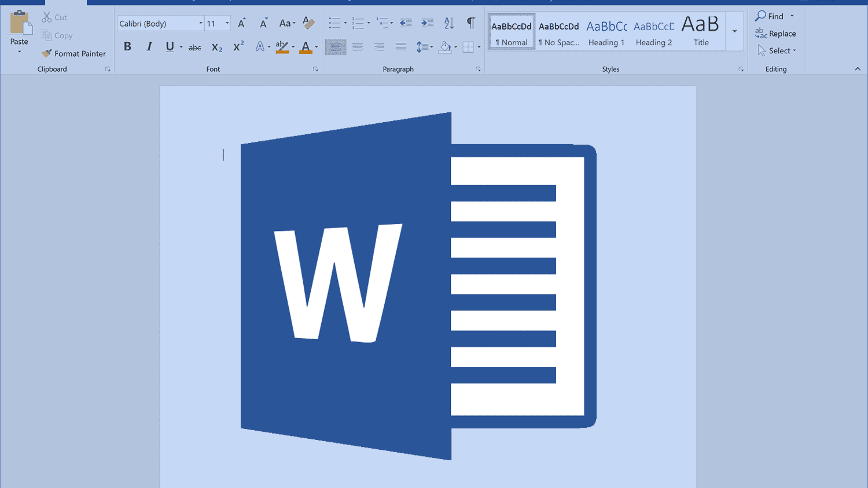Expand the font name dropdown arrow
The width and height of the screenshot is (868, 488).
[201, 23]
